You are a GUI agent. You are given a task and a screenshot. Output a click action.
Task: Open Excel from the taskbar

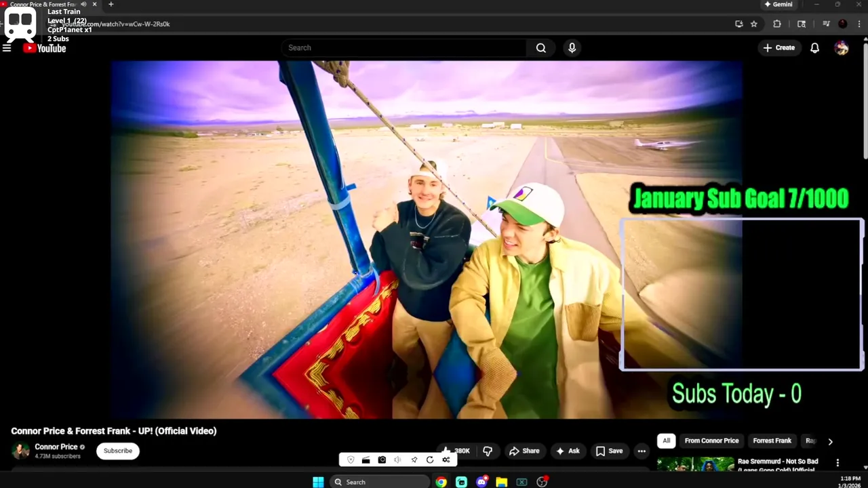pos(521,482)
